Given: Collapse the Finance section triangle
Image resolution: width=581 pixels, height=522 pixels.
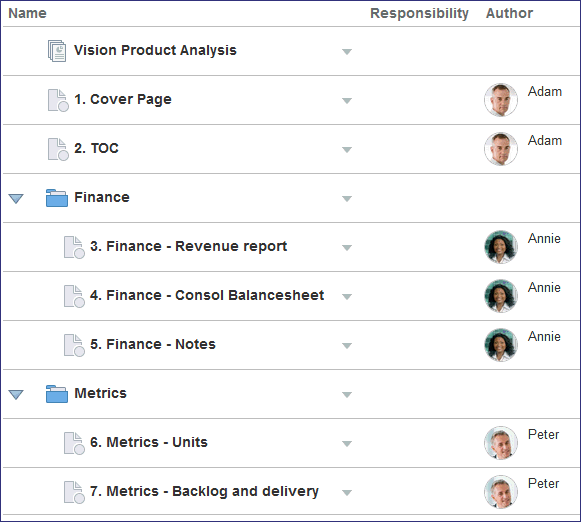Looking at the screenshot, I should click(x=16, y=198).
